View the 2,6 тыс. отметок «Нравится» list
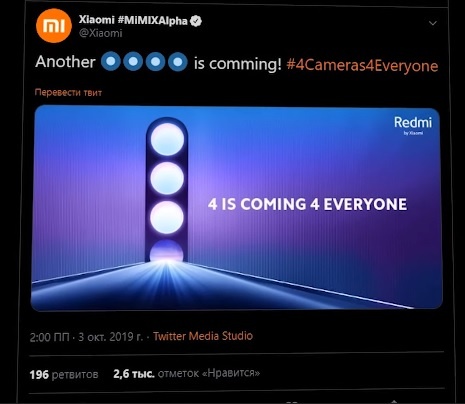 coord(187,373)
